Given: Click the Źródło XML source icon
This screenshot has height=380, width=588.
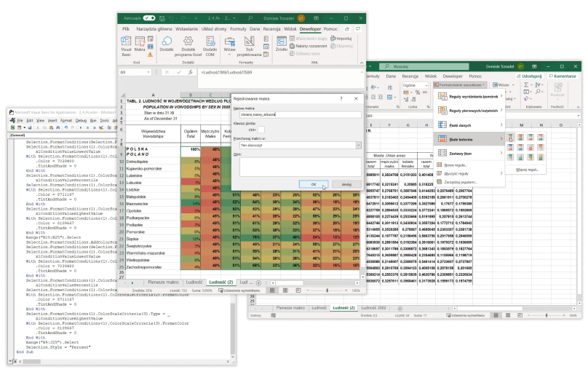Looking at the screenshot, I should tap(281, 47).
